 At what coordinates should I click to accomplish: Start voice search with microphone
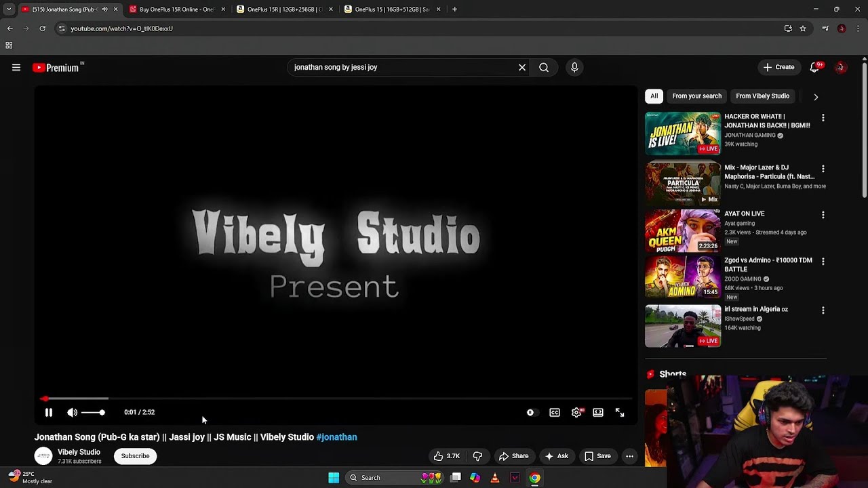pos(574,67)
